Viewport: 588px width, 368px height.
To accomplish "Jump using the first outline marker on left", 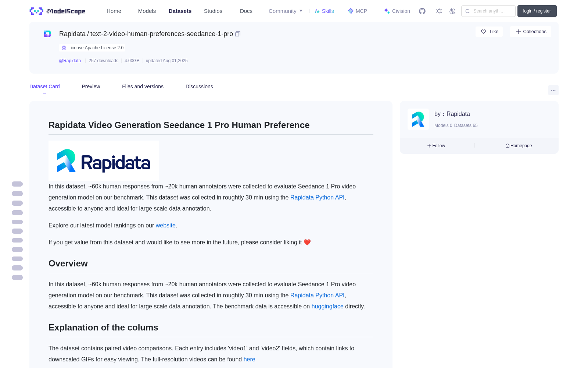I will tap(17, 184).
